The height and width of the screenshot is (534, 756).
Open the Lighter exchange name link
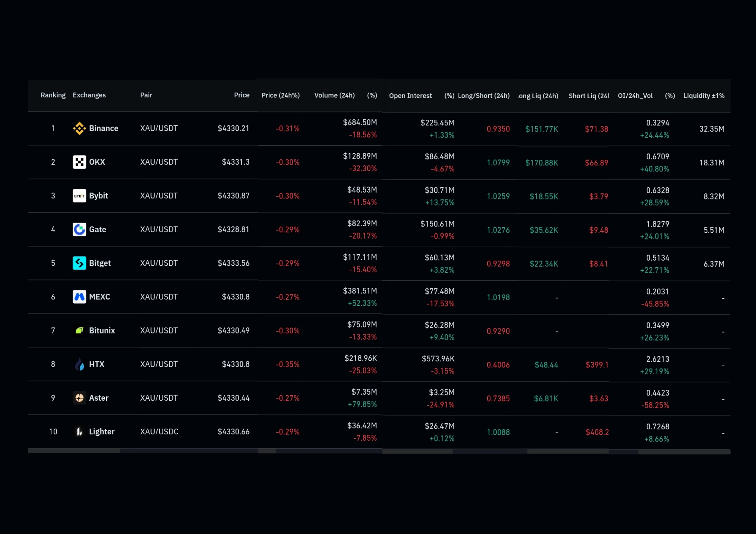[x=102, y=432]
